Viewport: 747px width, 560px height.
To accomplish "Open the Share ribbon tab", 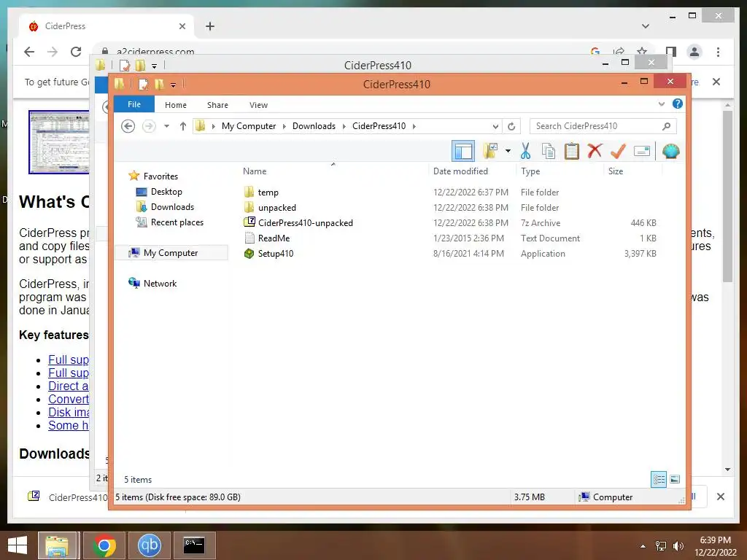I will (x=217, y=105).
